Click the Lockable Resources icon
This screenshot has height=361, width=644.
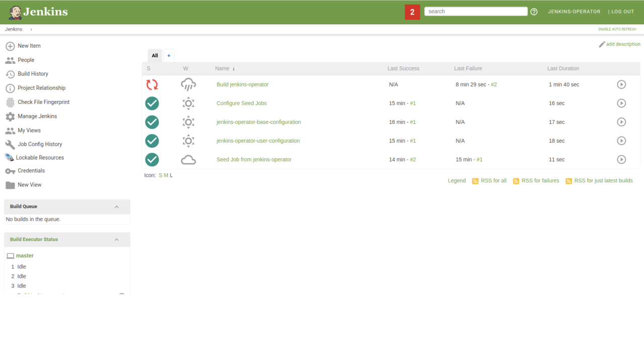9,158
